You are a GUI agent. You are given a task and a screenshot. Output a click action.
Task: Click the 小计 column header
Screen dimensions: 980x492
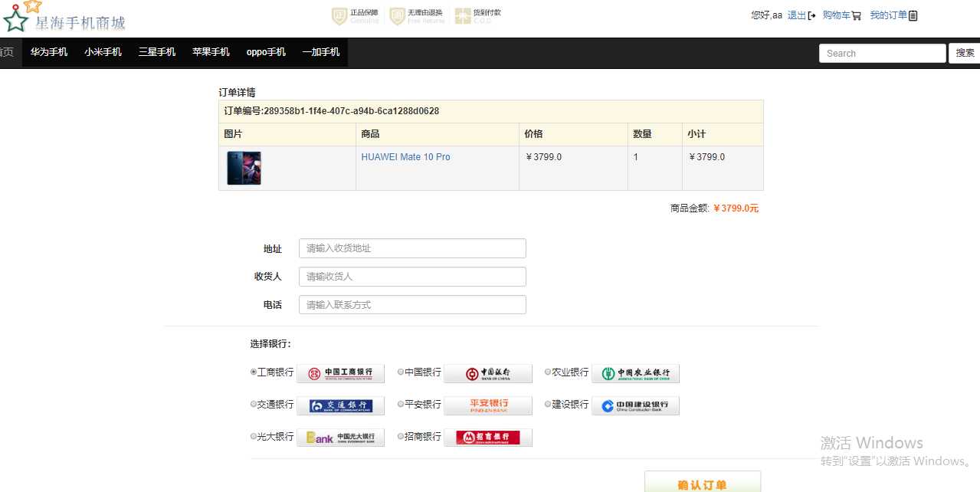696,134
